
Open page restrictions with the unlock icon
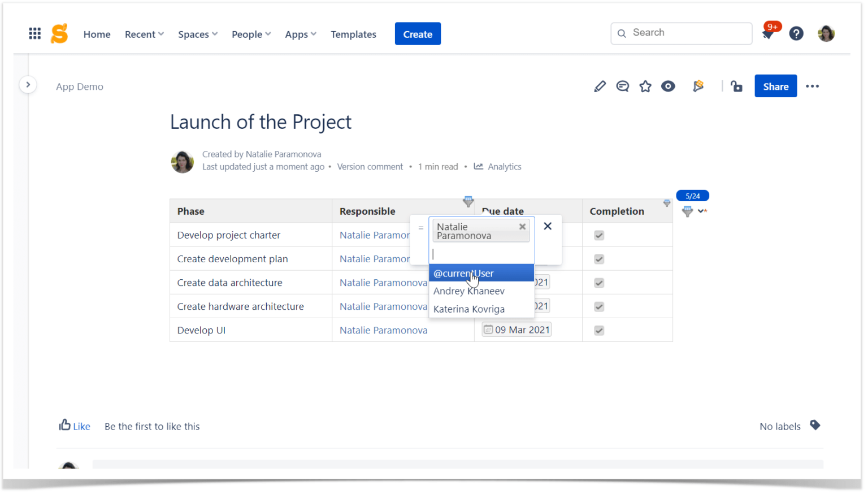coord(736,86)
